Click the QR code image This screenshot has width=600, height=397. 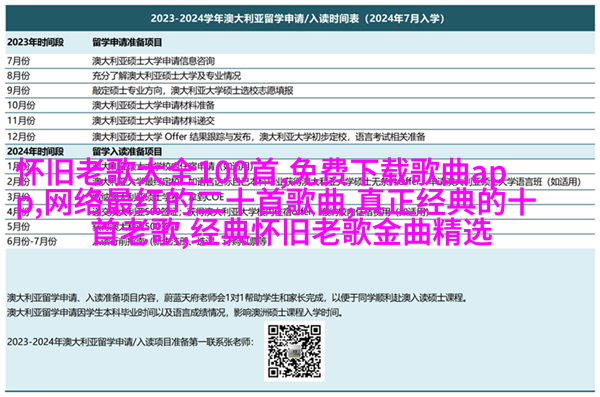294,351
